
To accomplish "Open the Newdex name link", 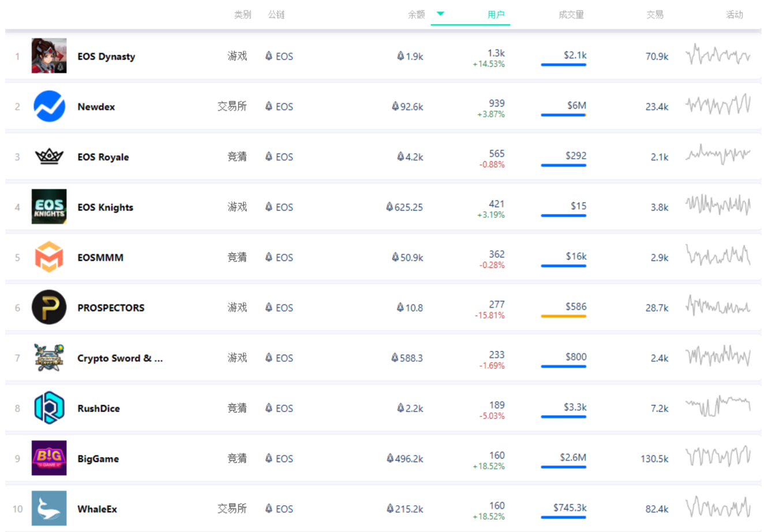I will [96, 107].
